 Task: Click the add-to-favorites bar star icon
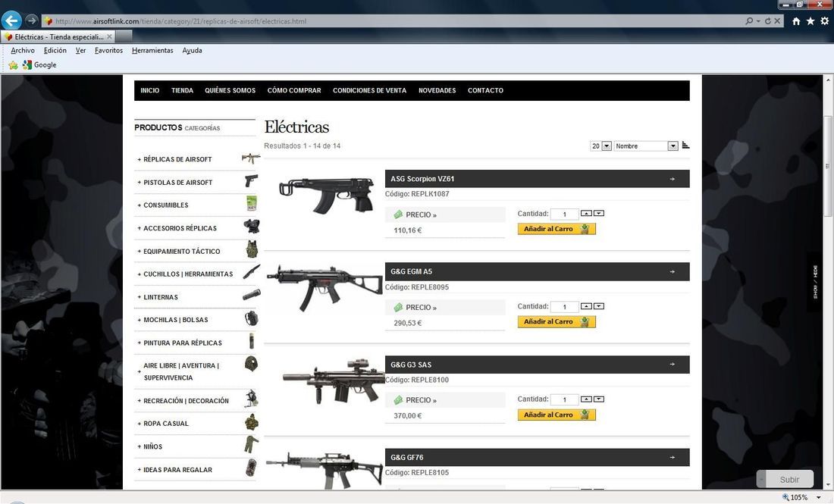tap(14, 65)
